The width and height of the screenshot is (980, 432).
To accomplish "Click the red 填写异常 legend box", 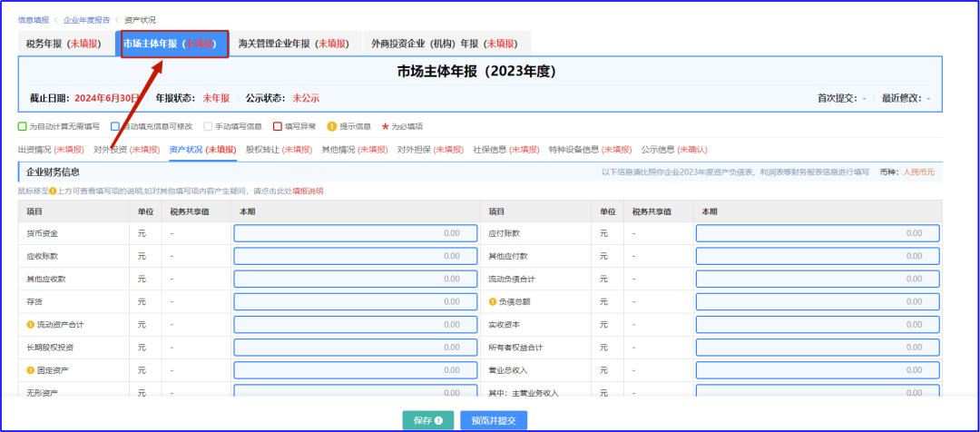I will tap(278, 126).
